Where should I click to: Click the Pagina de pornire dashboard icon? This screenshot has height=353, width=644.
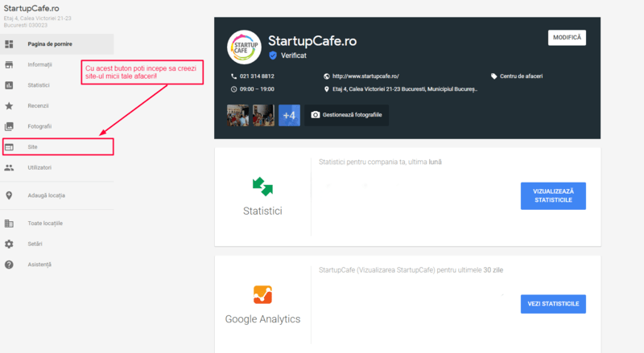click(9, 44)
